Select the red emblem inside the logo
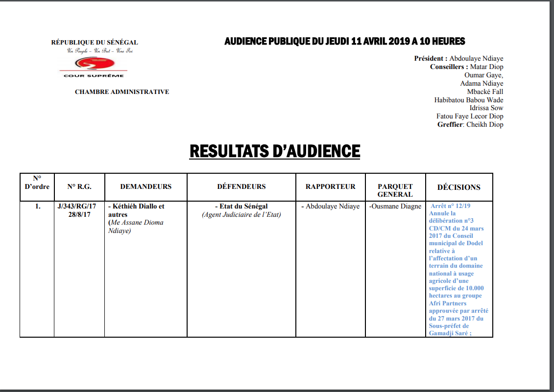Screen dimensions: 554x392 pyautogui.click(x=94, y=63)
